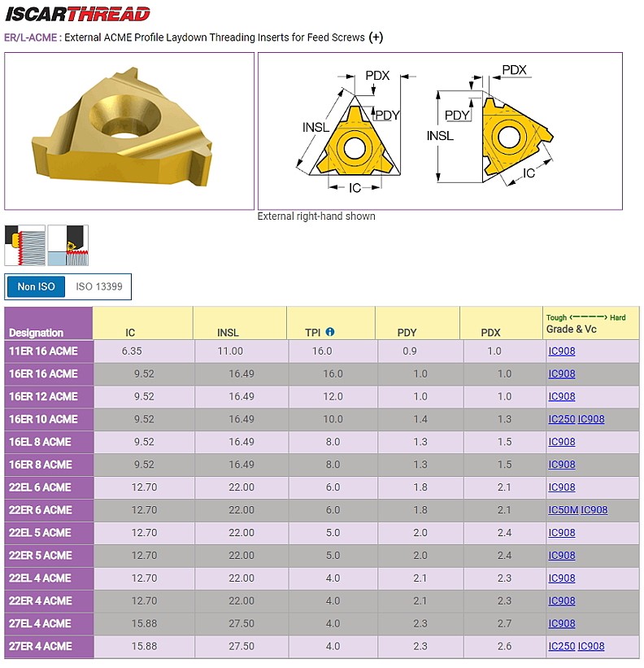644x668 pixels.
Task: Open IC908 grade for 22ER 6 ACME
Action: [x=594, y=509]
